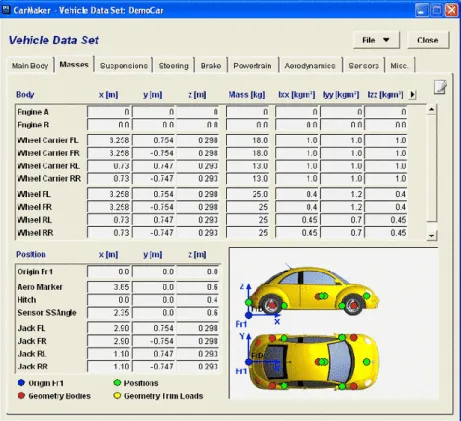Edit Wheel Carrier FL x field
This screenshot has width=461, height=421.
(x=109, y=140)
